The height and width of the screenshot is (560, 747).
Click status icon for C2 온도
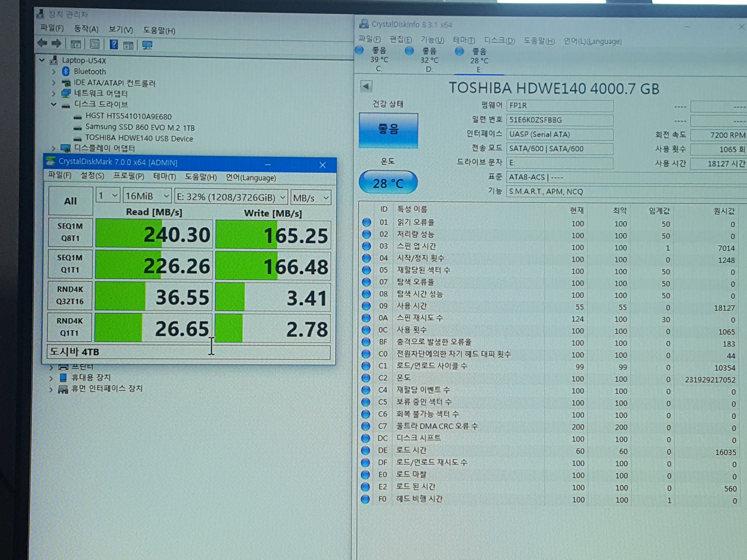click(x=366, y=378)
